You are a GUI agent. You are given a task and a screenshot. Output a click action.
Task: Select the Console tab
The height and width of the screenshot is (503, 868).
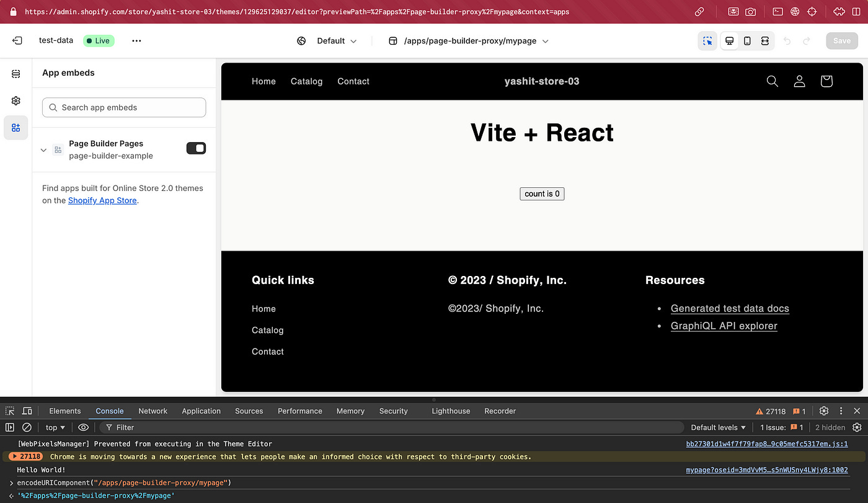pyautogui.click(x=110, y=411)
